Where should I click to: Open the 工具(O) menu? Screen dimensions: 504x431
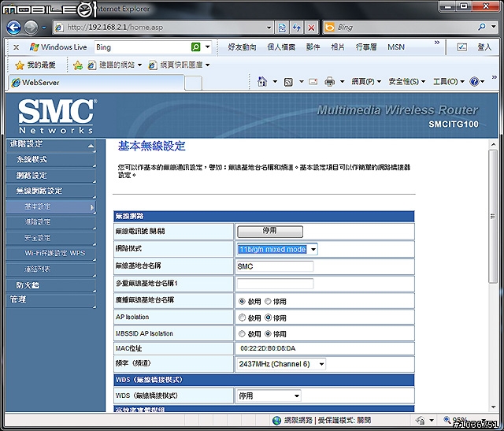[x=448, y=82]
